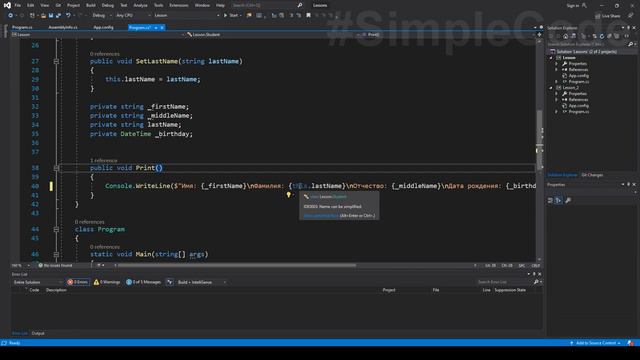Click Solution Explorer search magnifier icon
640x360 pixels.
[x=631, y=44]
